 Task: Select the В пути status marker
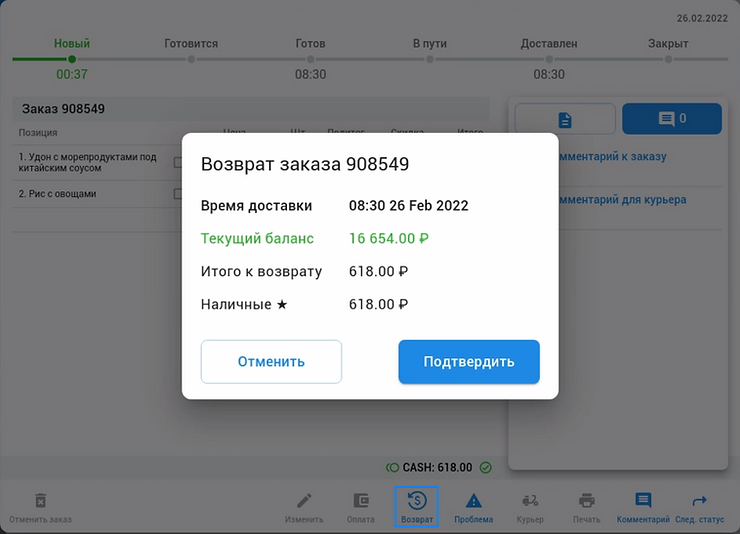pyautogui.click(x=430, y=59)
